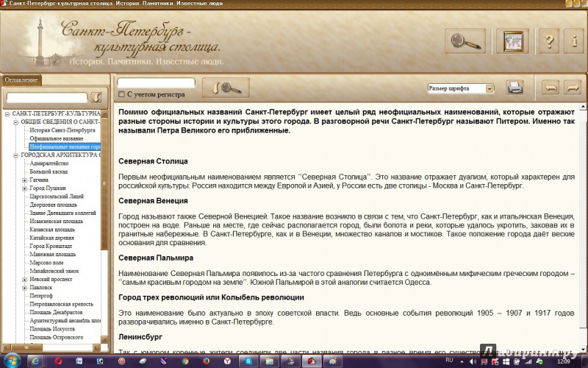Open 'Петропавловская крепость' article
Viewport: 588px width, 368px height.
pos(61,304)
